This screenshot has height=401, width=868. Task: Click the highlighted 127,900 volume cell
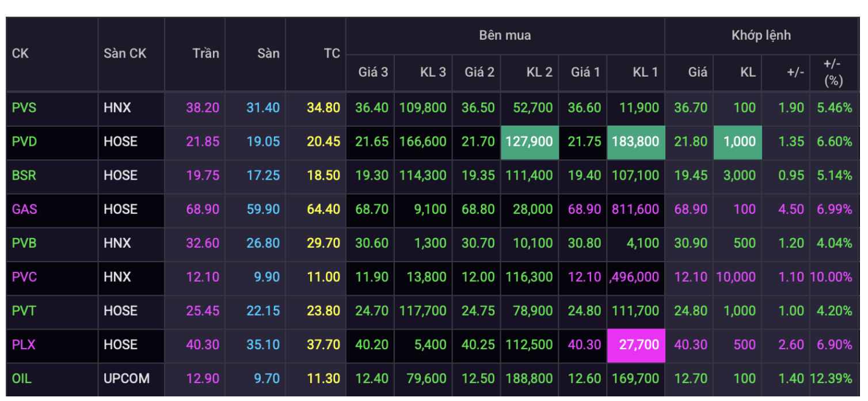click(x=529, y=142)
